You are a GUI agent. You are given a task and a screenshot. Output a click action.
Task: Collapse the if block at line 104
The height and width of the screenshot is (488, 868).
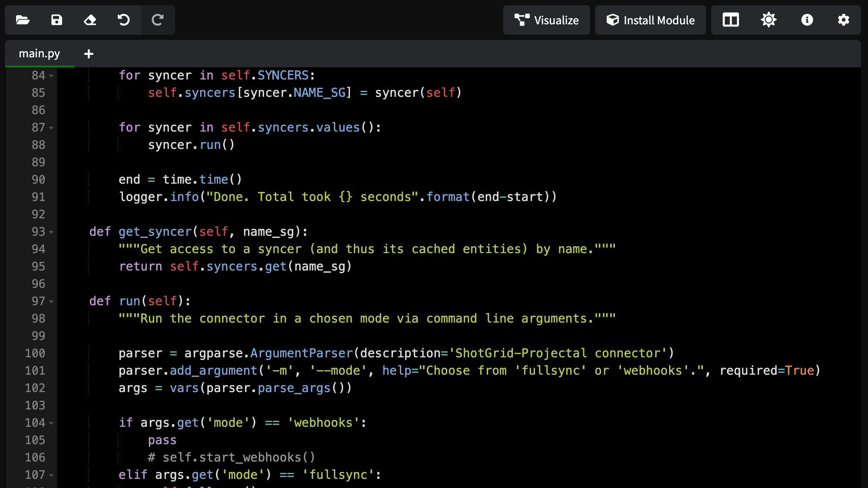click(52, 423)
